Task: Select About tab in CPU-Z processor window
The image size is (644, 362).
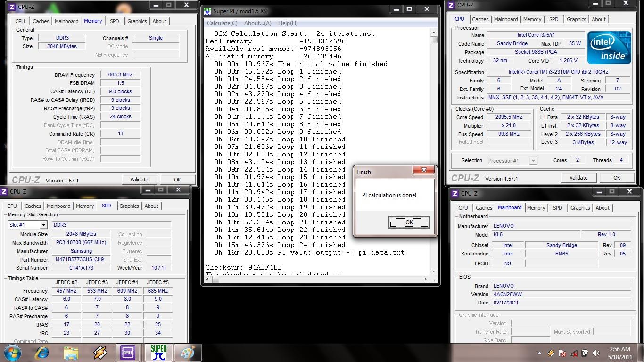Action: (599, 19)
